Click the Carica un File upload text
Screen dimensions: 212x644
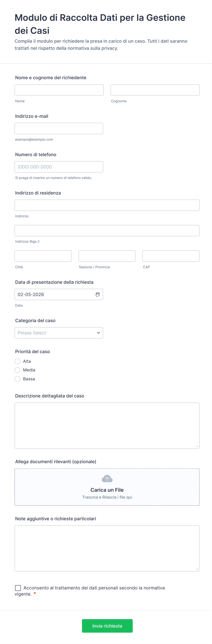[x=107, y=490]
